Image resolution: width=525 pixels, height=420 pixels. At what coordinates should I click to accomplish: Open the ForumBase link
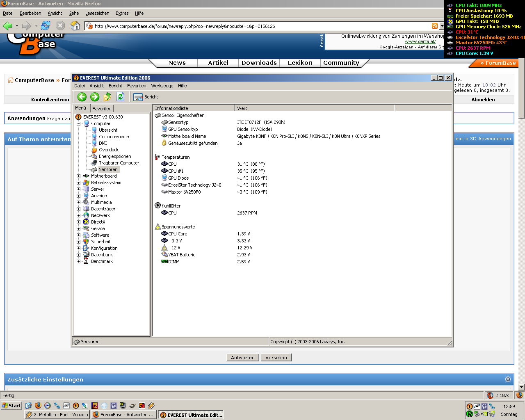(498, 63)
